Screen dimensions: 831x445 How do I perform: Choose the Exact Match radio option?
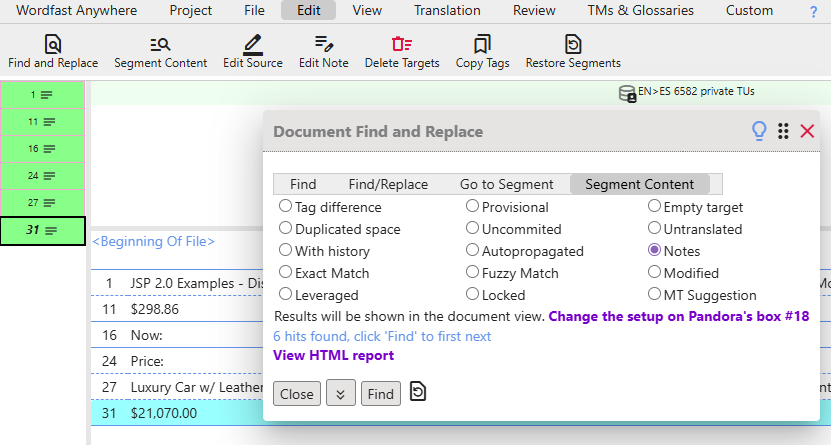285,272
